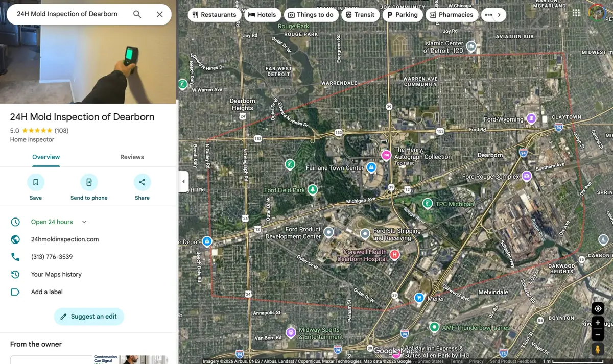The image size is (613, 364).
Task: Click the TPC Michigan golf pin
Action: [428, 204]
